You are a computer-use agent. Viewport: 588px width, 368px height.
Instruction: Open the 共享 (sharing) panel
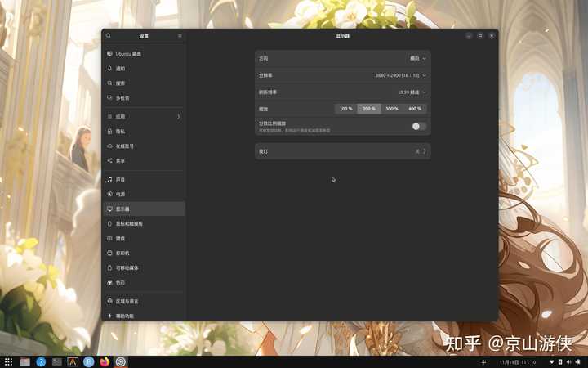point(145,161)
